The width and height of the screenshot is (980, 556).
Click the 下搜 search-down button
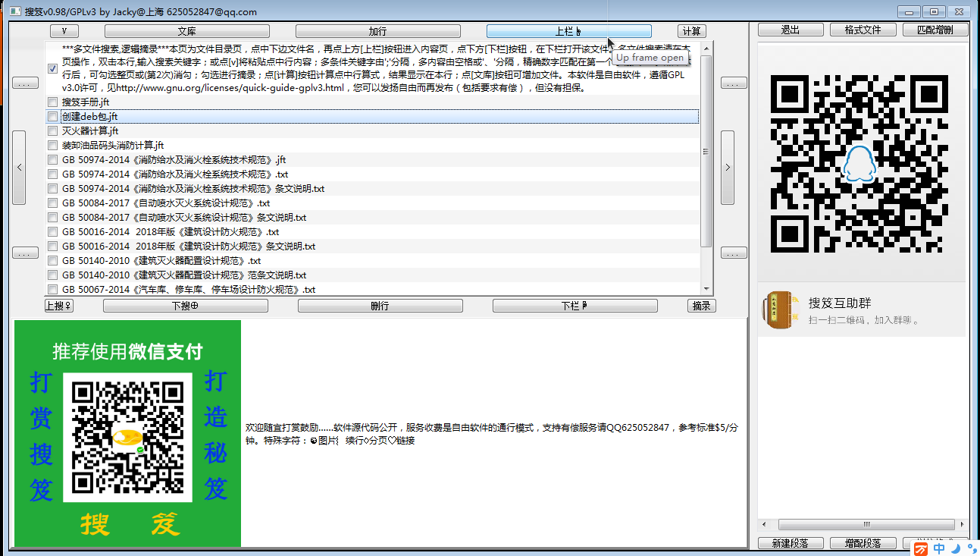(x=185, y=306)
